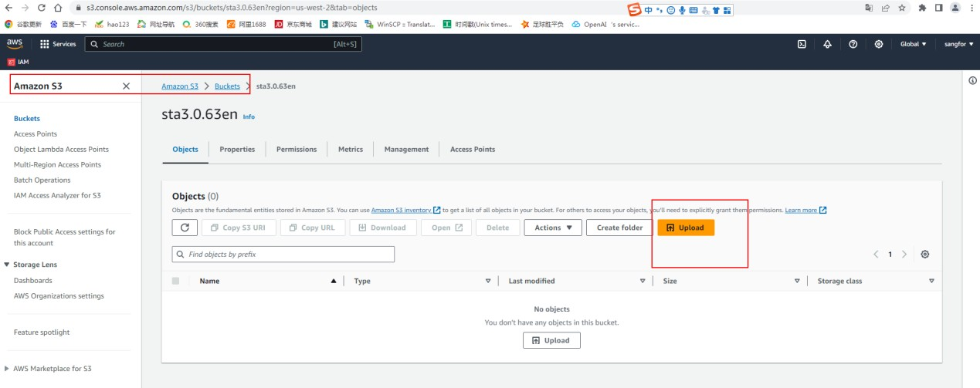Click the Create folder button
Image resolution: width=980 pixels, height=388 pixels.
619,228
